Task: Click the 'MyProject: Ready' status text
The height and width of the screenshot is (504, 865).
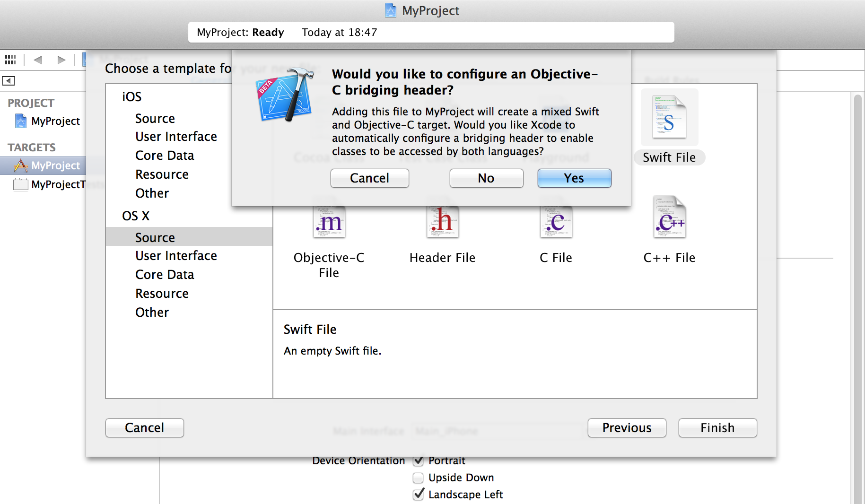Action: (240, 32)
